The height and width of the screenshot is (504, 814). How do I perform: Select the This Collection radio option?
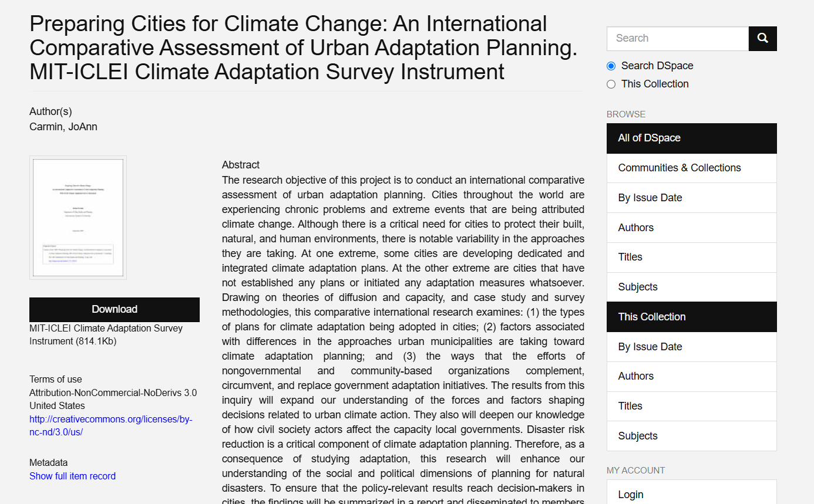coord(611,84)
